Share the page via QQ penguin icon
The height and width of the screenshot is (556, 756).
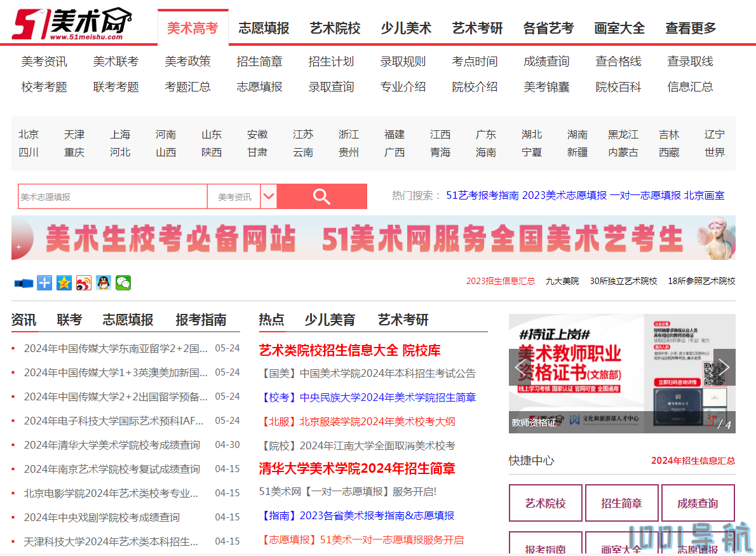pyautogui.click(x=103, y=283)
